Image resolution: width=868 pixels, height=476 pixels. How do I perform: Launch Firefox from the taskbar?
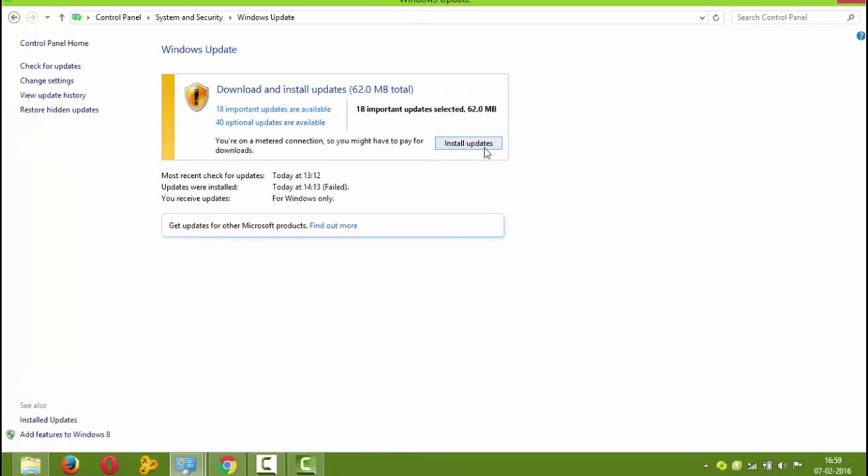click(x=70, y=465)
